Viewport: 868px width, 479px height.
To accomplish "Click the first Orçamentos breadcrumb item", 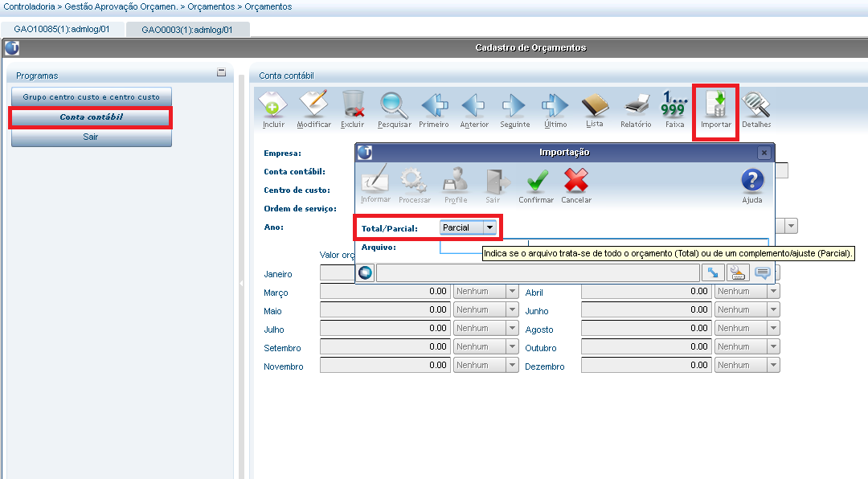I will (x=211, y=6).
